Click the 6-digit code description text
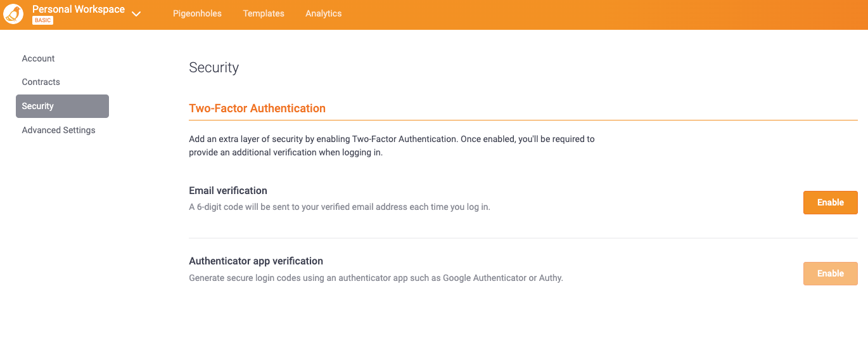The height and width of the screenshot is (338, 868). pyautogui.click(x=339, y=207)
